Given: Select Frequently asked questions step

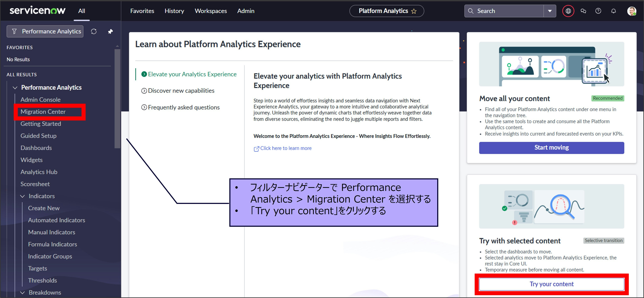Looking at the screenshot, I should point(183,107).
